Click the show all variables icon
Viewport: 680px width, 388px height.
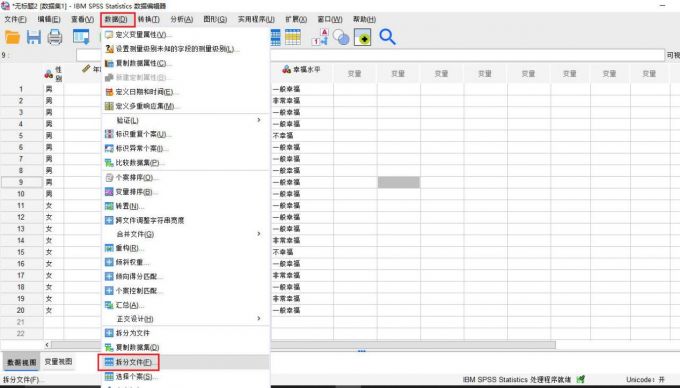pos(363,37)
